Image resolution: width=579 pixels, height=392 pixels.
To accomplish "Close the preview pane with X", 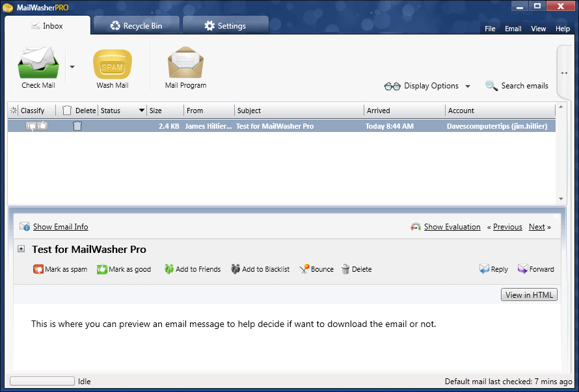I will pos(556,216).
